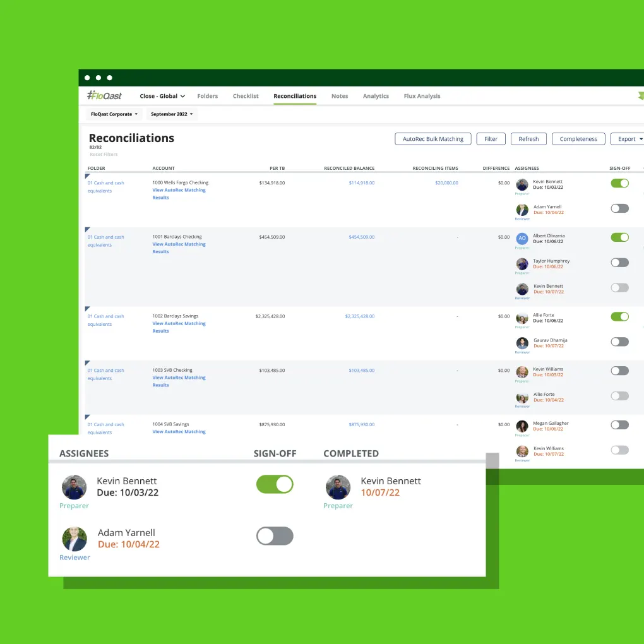This screenshot has width=644, height=644.
Task: Click the $114,918.00 reconciled balance link
Action: [361, 182]
